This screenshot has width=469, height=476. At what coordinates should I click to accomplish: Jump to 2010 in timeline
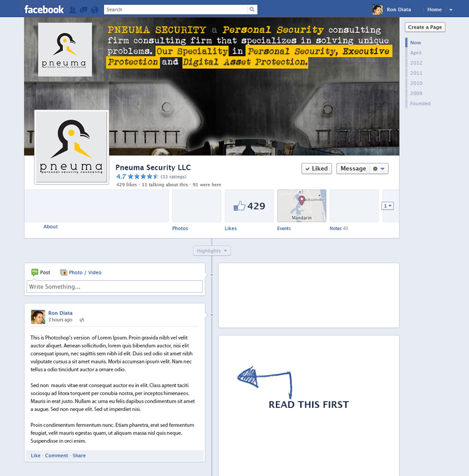point(416,83)
